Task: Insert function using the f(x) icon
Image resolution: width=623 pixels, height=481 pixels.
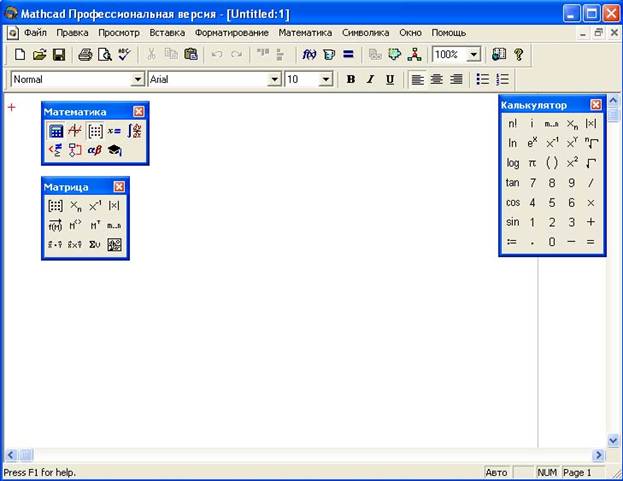Action: [x=309, y=54]
